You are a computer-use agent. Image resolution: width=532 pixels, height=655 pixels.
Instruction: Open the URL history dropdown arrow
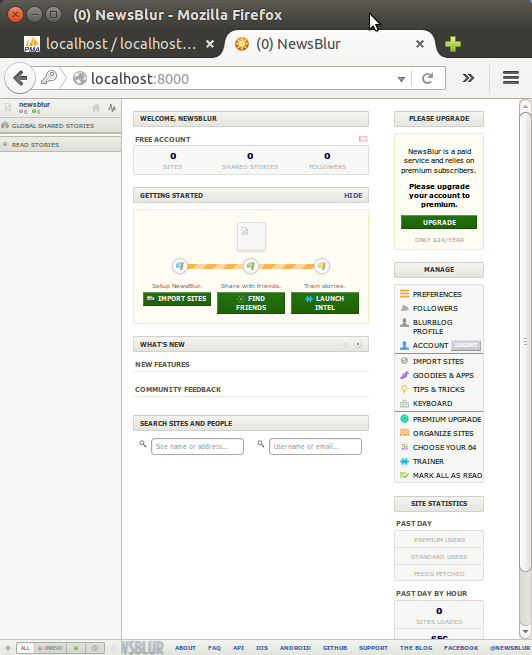click(x=401, y=79)
